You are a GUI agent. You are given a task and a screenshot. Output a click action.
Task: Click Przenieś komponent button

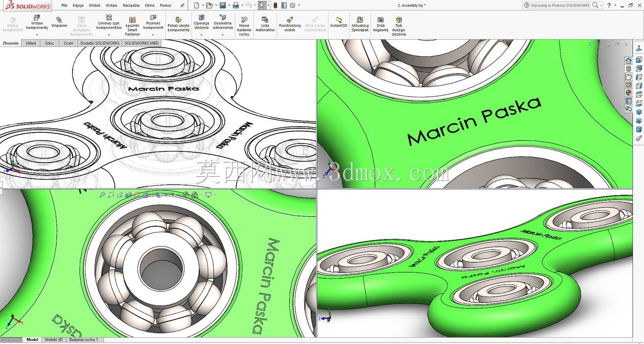pyautogui.click(x=153, y=22)
